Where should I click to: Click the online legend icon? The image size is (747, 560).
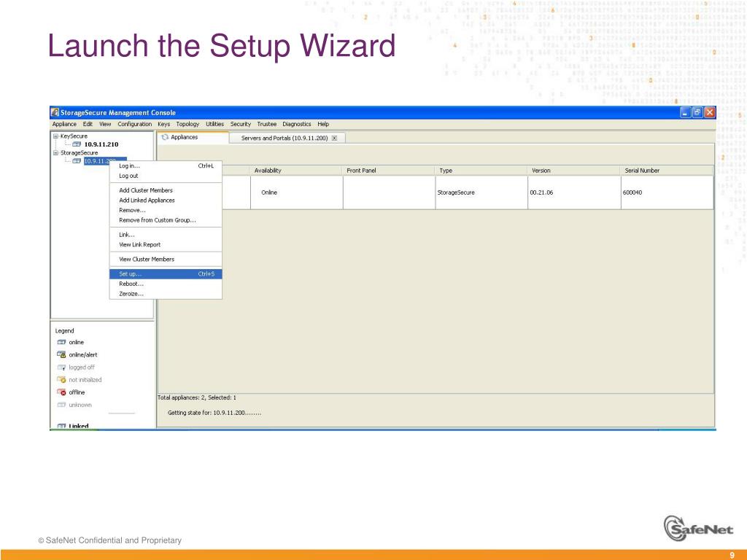(x=61, y=343)
